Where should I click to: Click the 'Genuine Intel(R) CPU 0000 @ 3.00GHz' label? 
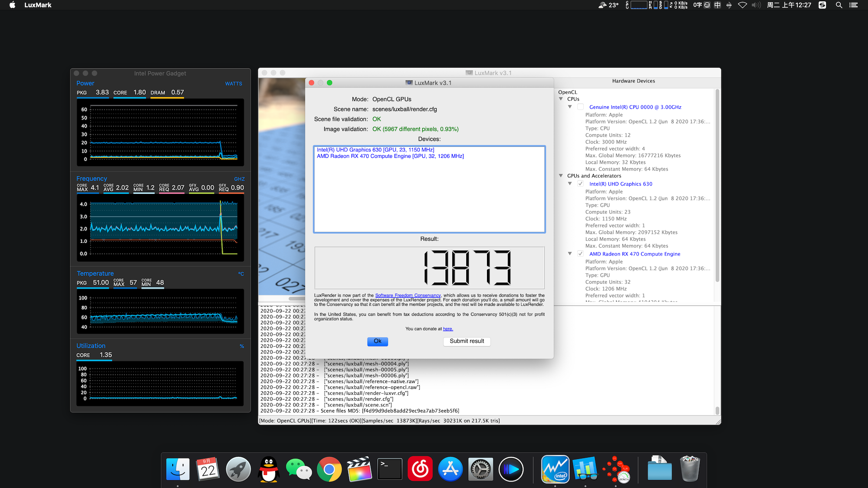[x=635, y=107]
